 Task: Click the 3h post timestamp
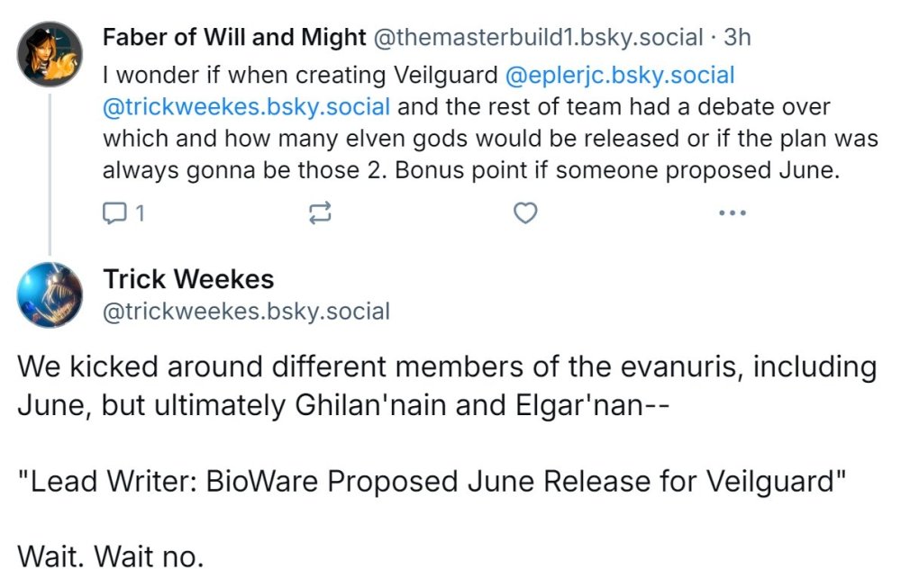pyautogui.click(x=737, y=37)
